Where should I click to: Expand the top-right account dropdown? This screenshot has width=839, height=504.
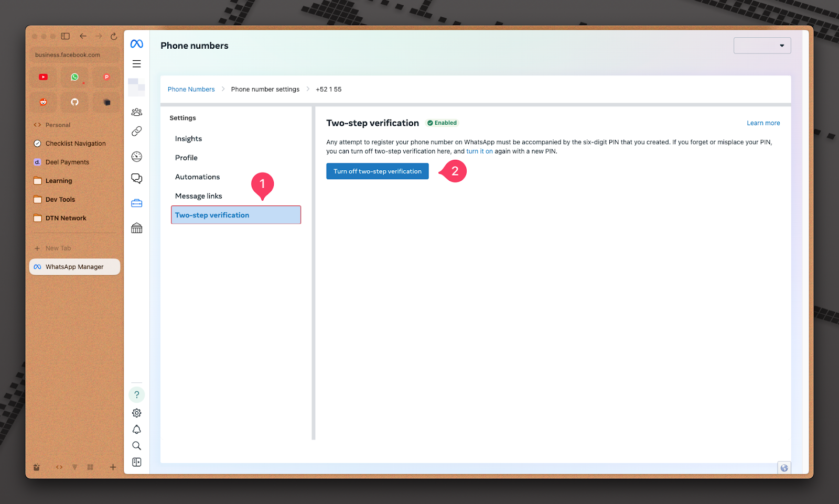(762, 46)
